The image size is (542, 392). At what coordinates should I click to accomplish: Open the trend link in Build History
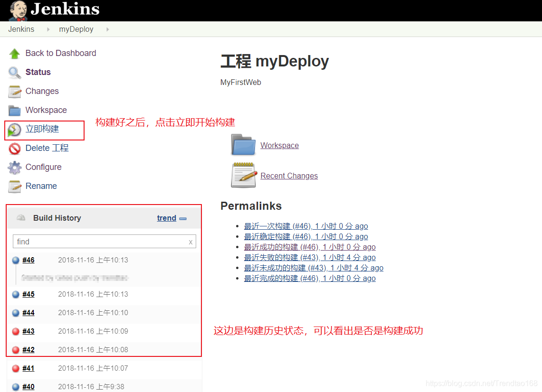(x=167, y=218)
